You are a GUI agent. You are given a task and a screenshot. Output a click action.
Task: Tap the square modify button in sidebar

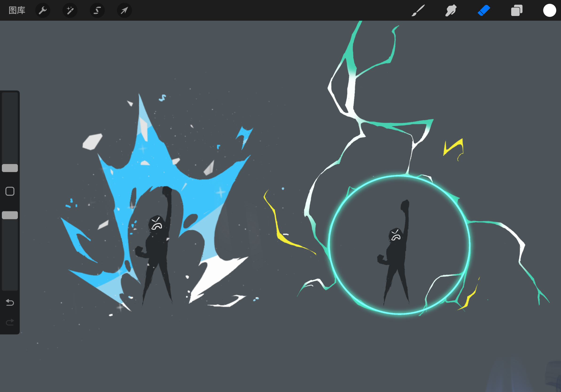(x=10, y=191)
